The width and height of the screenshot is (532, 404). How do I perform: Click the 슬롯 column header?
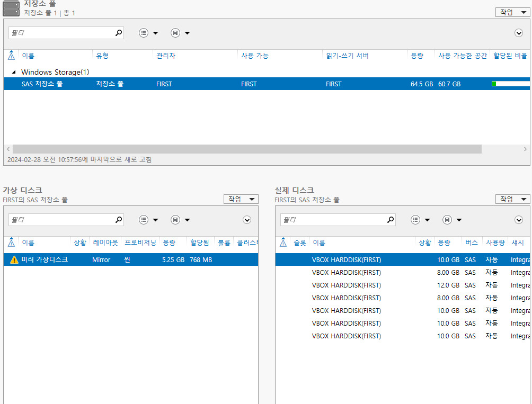(x=299, y=243)
